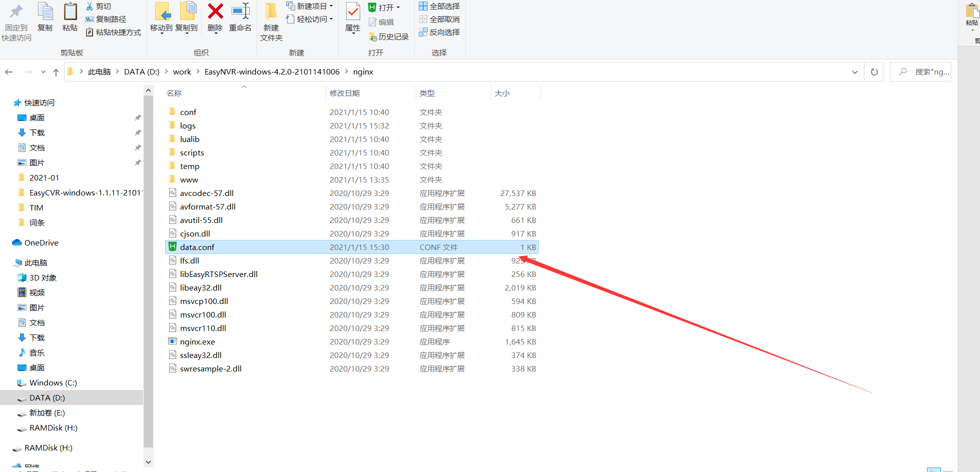The image size is (980, 472).
Task: Click 'DATA (D:)' in the address path
Action: [142, 72]
